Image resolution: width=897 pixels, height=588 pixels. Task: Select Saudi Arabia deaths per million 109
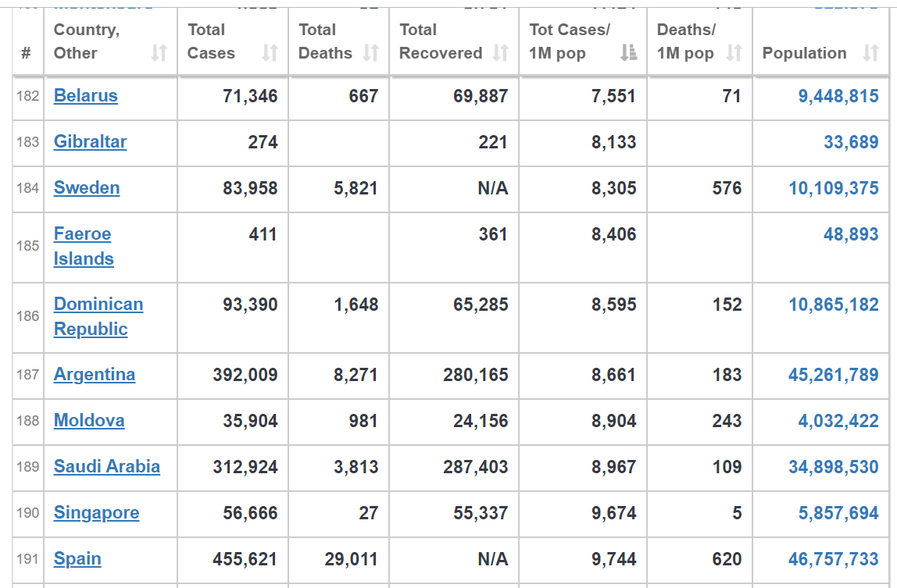pos(727,467)
